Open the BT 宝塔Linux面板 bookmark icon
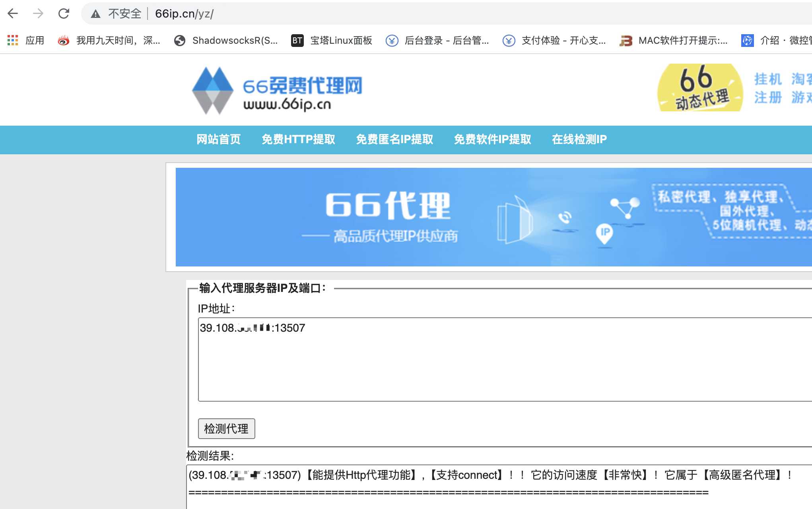 [x=297, y=40]
